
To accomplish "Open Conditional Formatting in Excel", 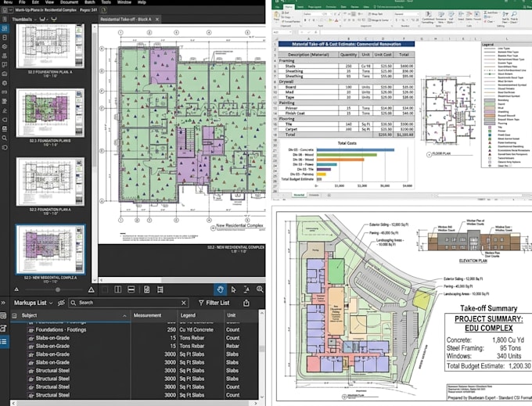I will pos(428,17).
